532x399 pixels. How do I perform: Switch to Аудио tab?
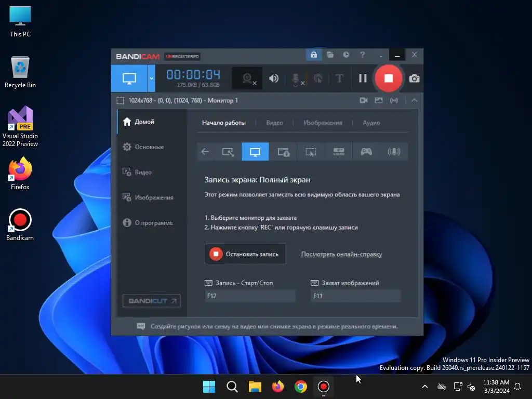click(371, 123)
